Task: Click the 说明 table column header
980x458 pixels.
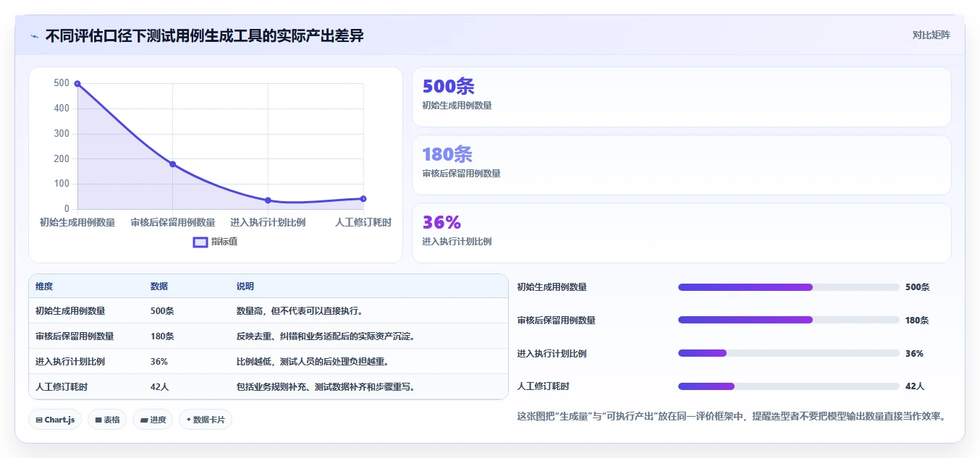Action: point(245,287)
